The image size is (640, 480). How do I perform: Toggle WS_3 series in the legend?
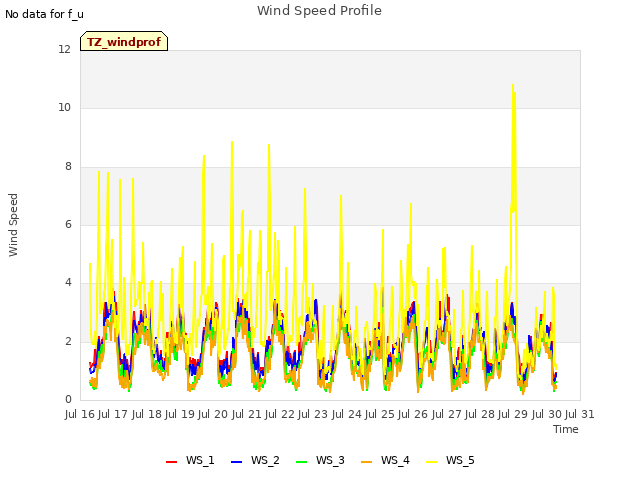tap(320, 460)
